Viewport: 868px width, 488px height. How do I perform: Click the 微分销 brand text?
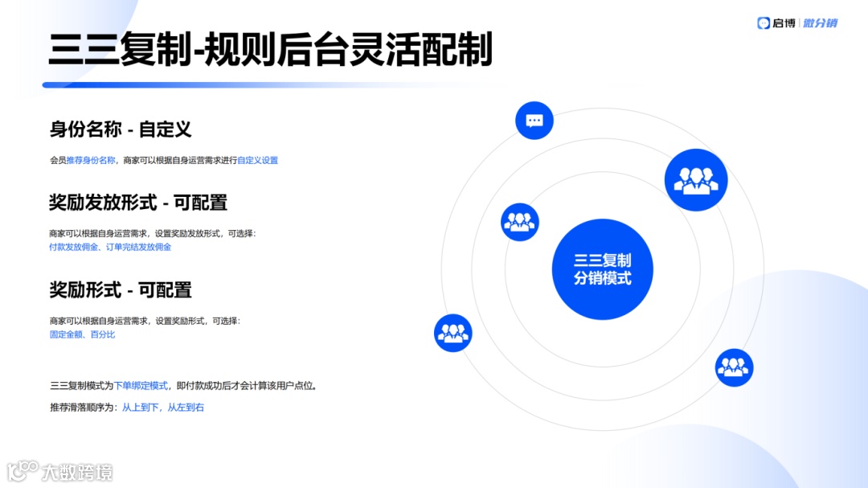(x=820, y=23)
